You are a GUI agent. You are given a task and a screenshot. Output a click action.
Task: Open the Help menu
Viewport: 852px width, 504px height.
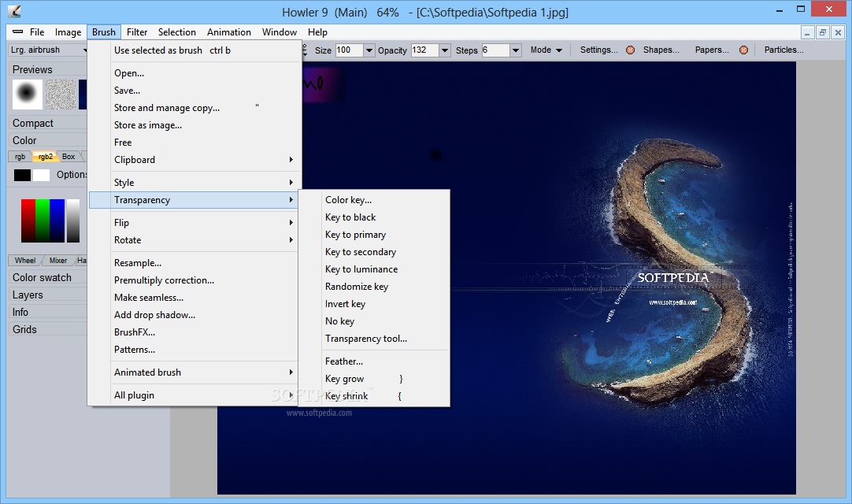pyautogui.click(x=317, y=32)
